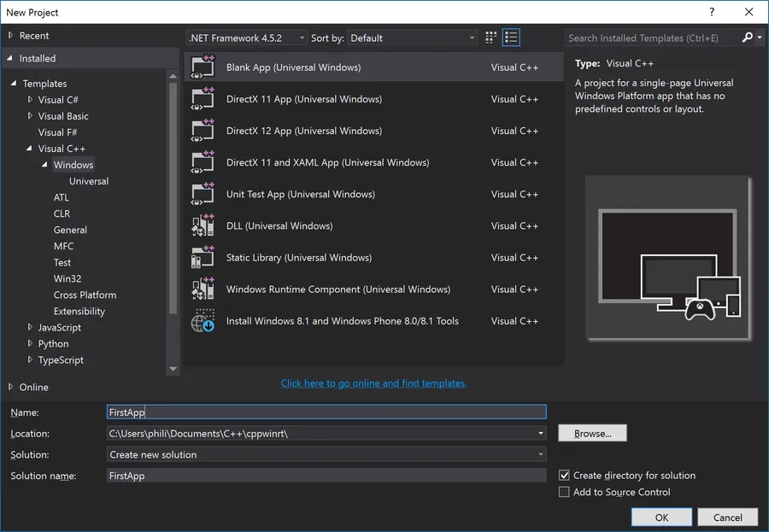Image resolution: width=769 pixels, height=532 pixels.
Task: Select 'Static Library (Universal Windows)' row text
Action: point(299,257)
